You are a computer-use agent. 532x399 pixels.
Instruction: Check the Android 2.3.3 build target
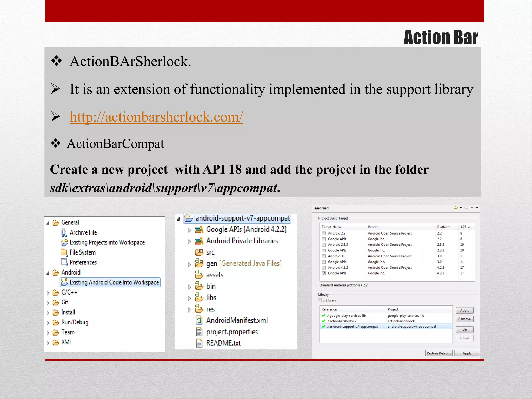pos(324,245)
